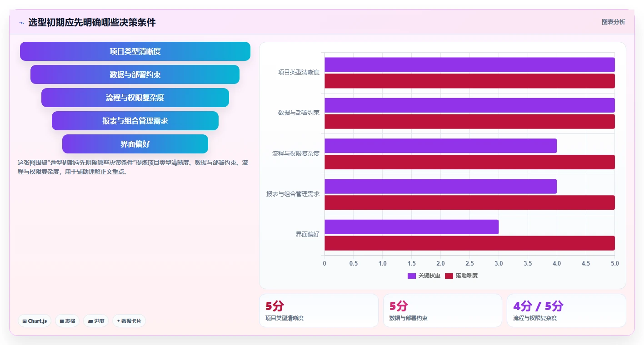The height and width of the screenshot is (345, 644).
Task: Click the 表格 tag chip
Action: (x=67, y=321)
